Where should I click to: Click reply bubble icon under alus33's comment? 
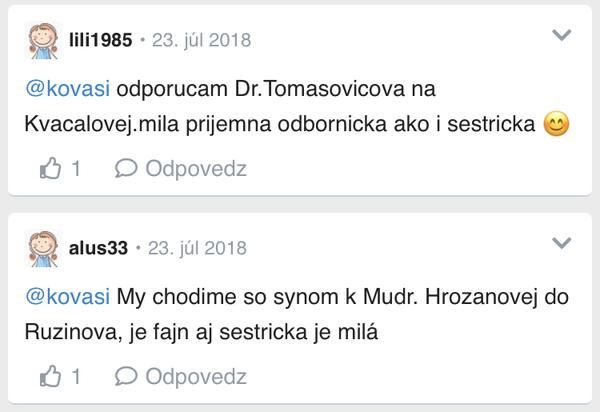tap(125, 376)
